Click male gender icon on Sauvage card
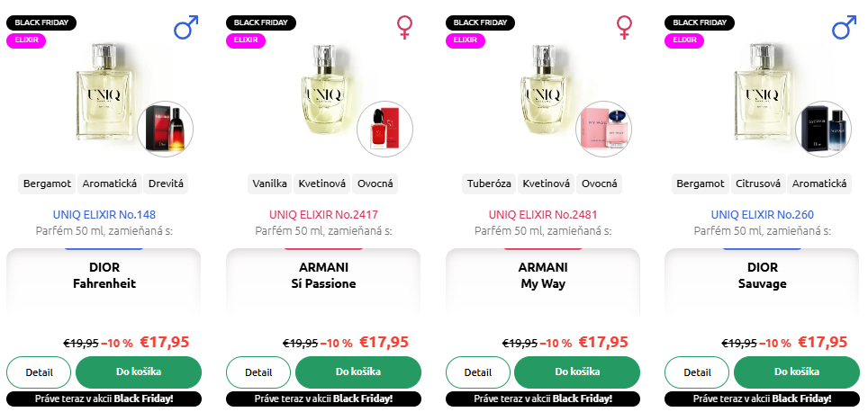The image size is (868, 412). [x=844, y=27]
